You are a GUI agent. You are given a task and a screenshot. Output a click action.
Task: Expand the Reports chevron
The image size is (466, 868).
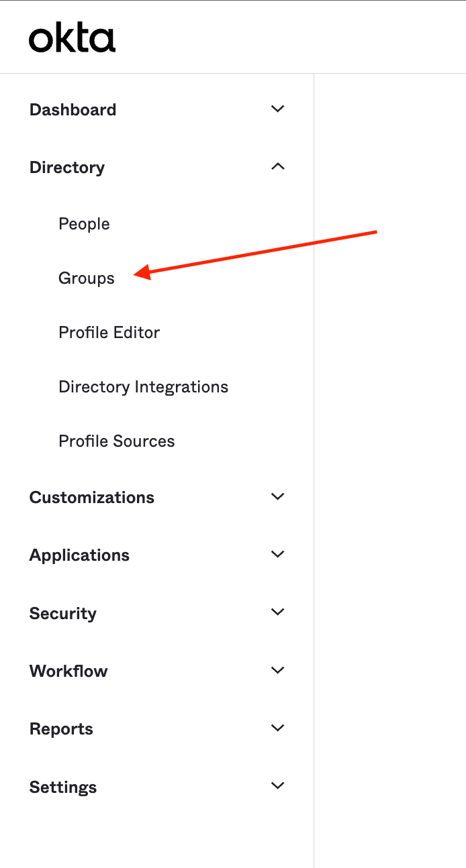click(277, 728)
